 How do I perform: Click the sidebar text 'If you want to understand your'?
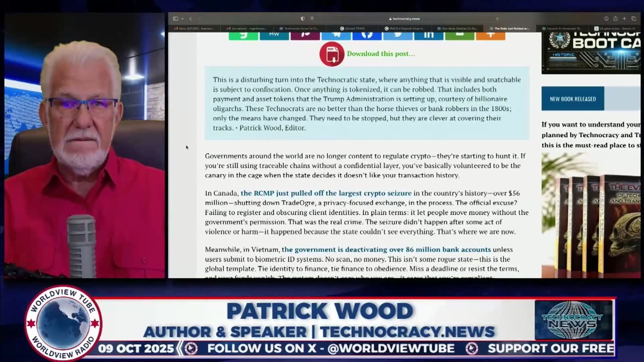point(591,124)
